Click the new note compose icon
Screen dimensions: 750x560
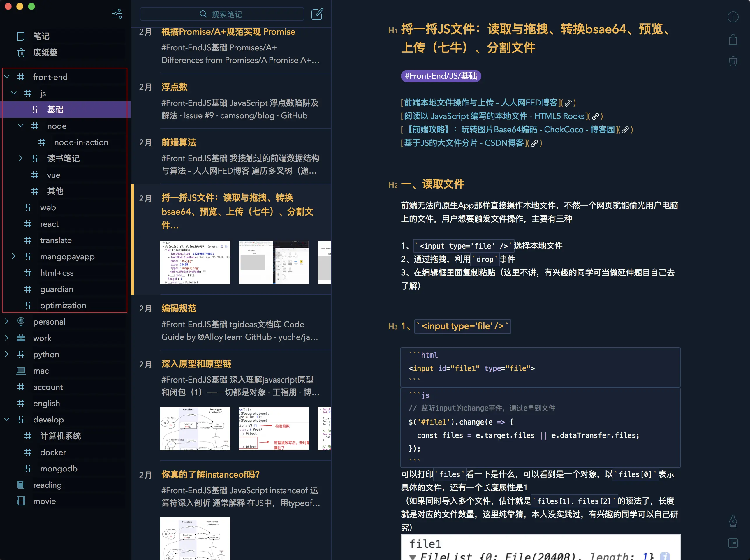pos(317,14)
